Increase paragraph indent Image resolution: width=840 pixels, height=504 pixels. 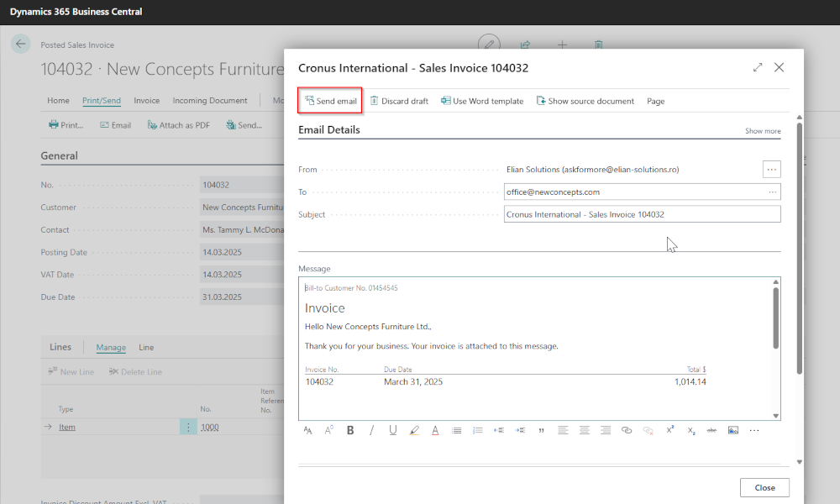(x=520, y=430)
